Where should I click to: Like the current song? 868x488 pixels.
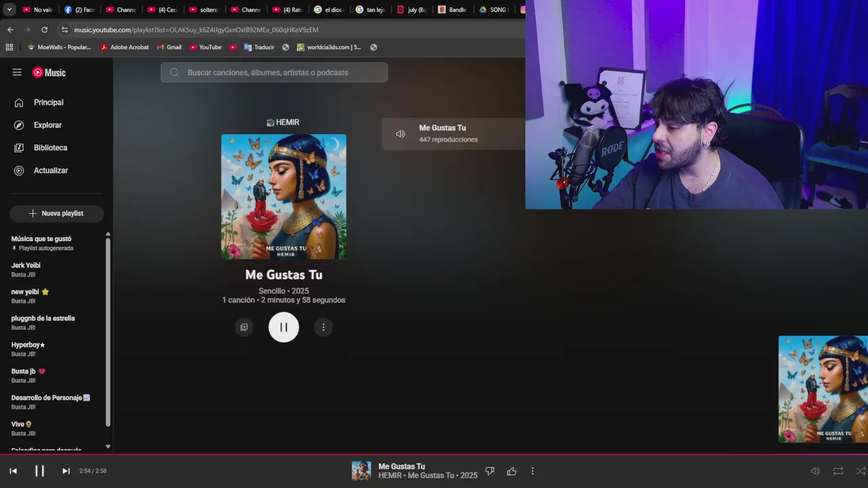point(511,471)
